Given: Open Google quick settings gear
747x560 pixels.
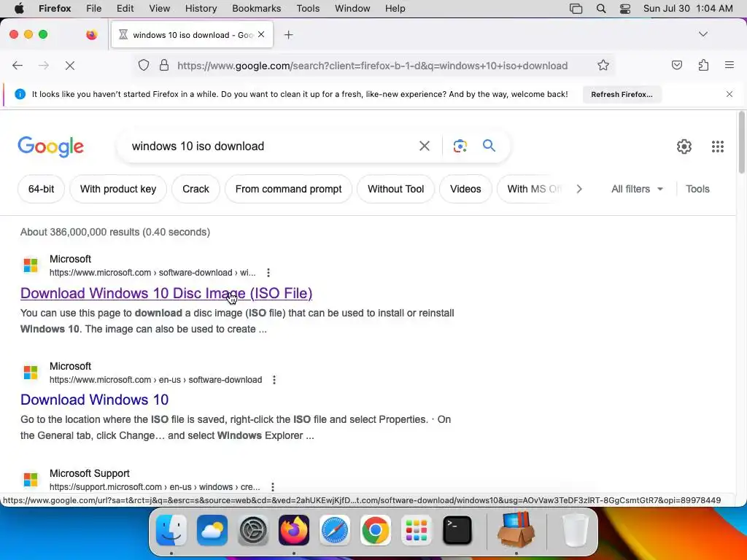Looking at the screenshot, I should point(684,146).
